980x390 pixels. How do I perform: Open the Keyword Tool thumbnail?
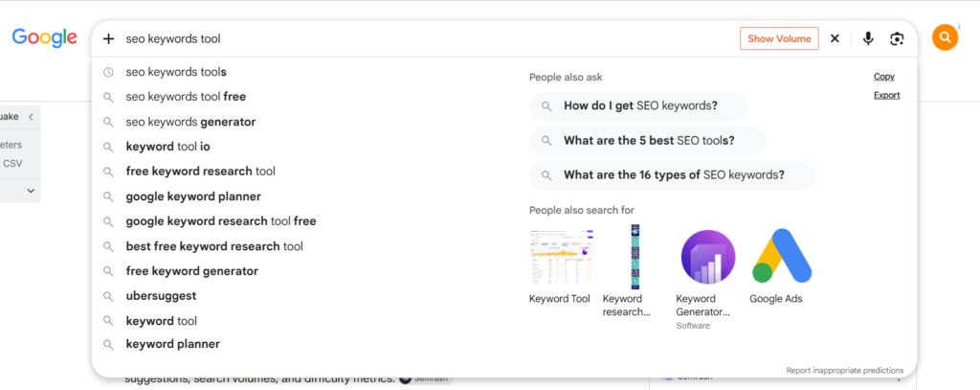(x=561, y=257)
